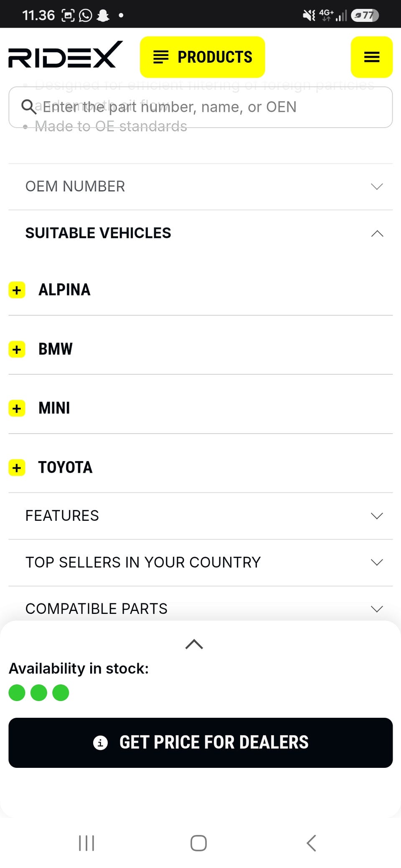Tap the Android back navigation icon

tap(311, 843)
